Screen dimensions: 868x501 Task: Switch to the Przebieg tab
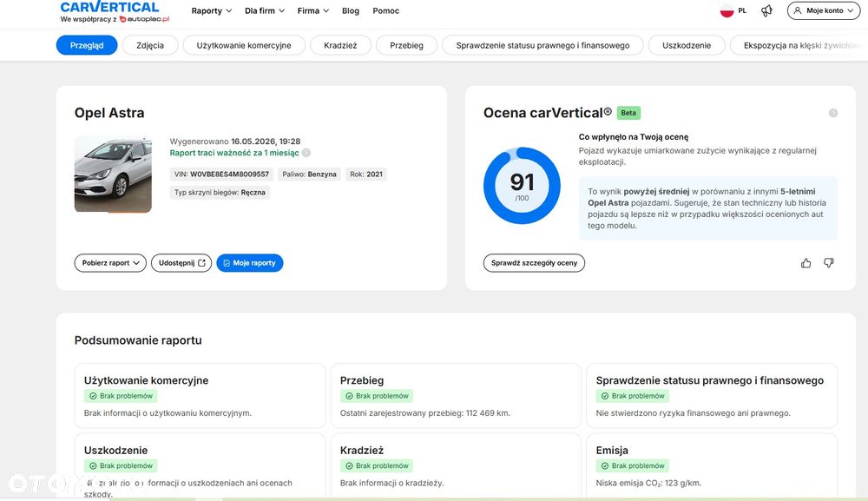click(x=406, y=45)
